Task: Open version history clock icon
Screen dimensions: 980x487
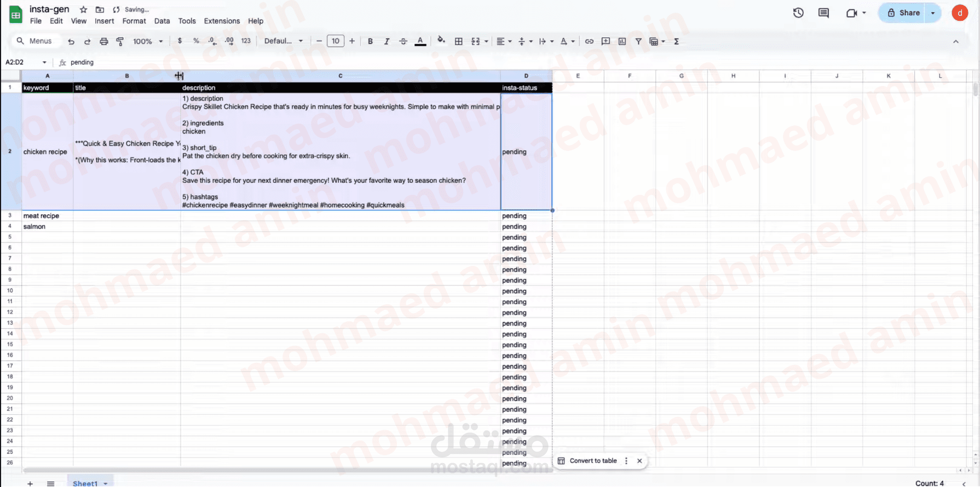Action: 798,13
